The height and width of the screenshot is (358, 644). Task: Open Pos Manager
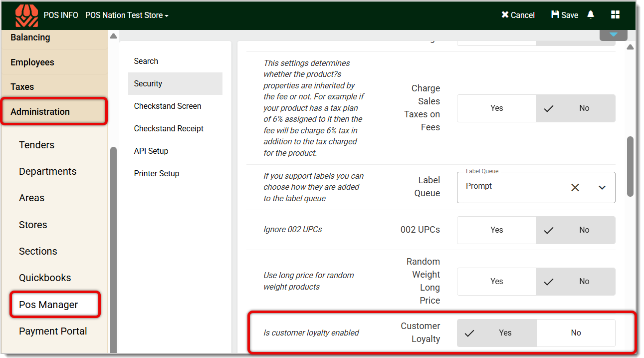point(48,305)
